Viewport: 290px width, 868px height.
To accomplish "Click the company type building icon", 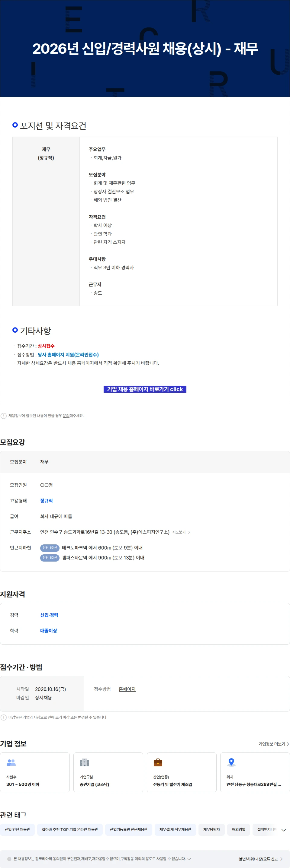I will pyautogui.click(x=84, y=762).
